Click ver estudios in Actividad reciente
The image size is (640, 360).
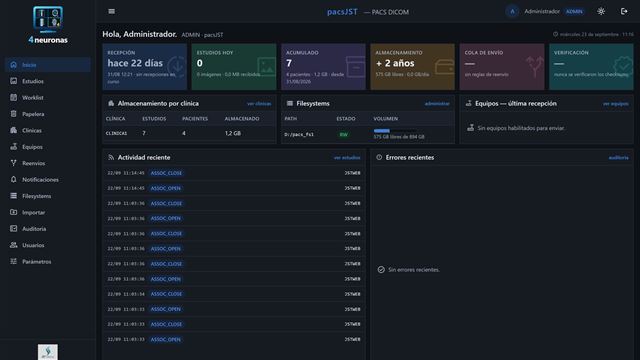click(347, 158)
